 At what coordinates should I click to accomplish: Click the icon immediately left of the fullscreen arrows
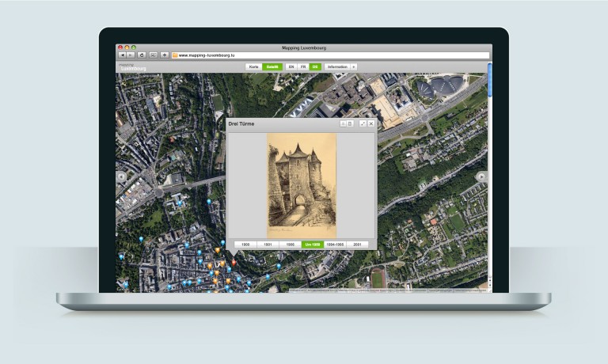pos(350,123)
